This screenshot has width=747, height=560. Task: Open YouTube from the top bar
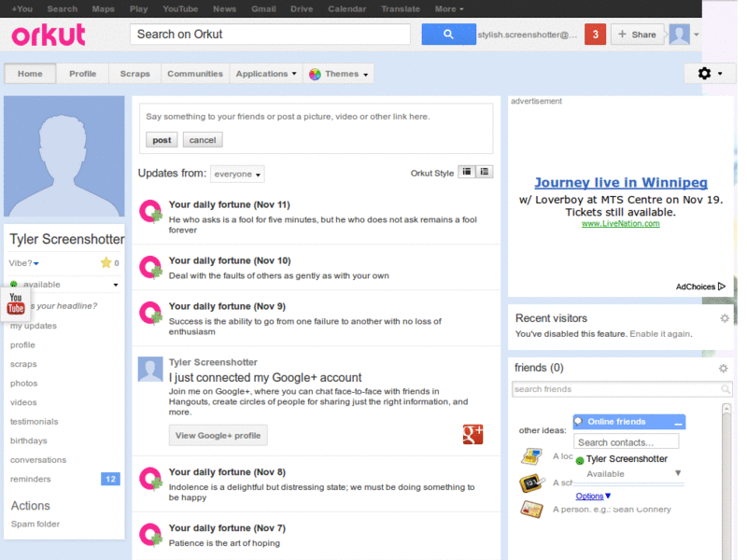180,8
